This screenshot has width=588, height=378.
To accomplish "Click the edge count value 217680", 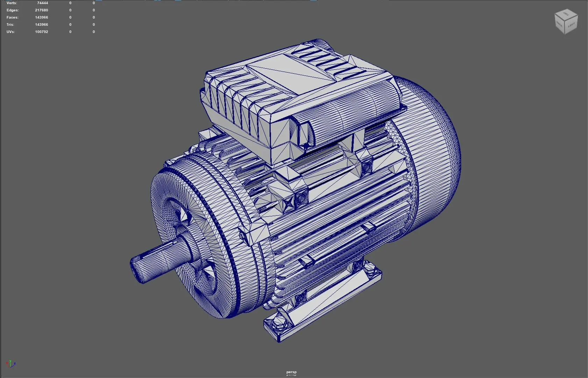I will [x=42, y=10].
